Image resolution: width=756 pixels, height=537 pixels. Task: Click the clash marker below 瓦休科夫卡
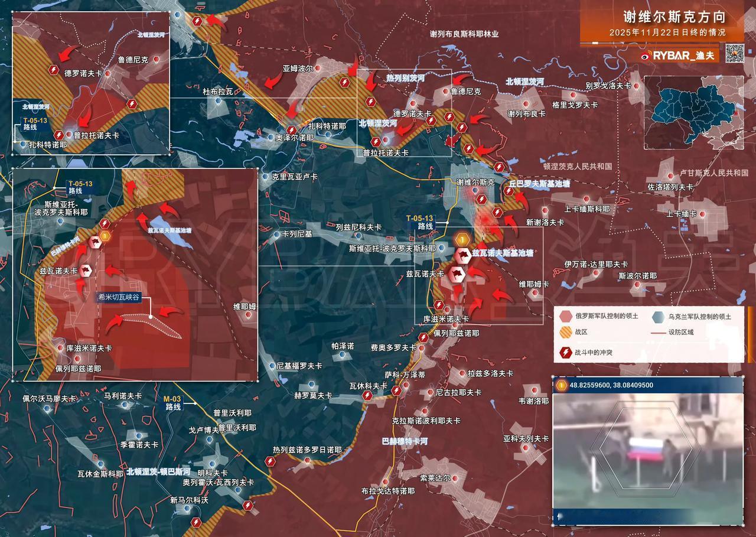click(367, 396)
